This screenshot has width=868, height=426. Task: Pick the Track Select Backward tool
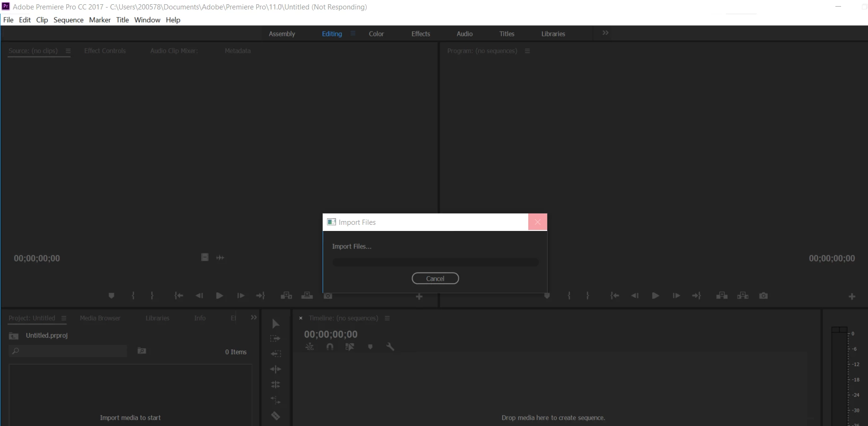275,354
